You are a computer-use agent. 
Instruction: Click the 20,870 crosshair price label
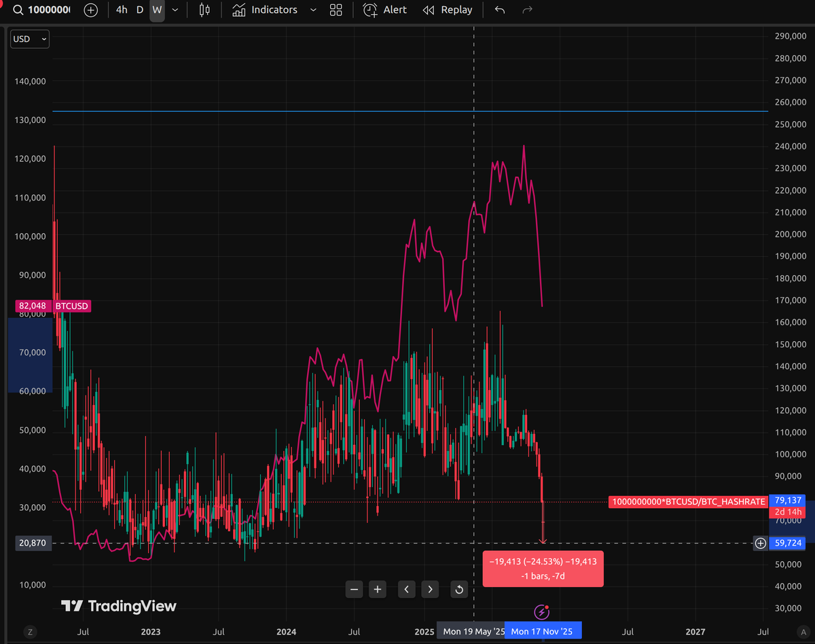point(33,543)
